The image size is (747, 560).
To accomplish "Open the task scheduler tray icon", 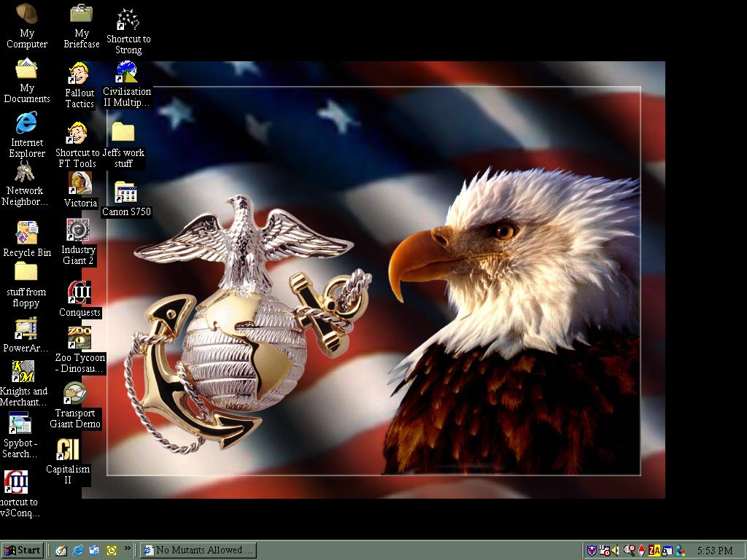I will coord(604,551).
